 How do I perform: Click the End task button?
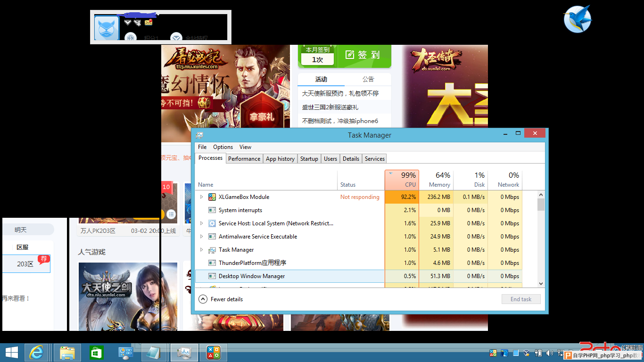coord(521,299)
